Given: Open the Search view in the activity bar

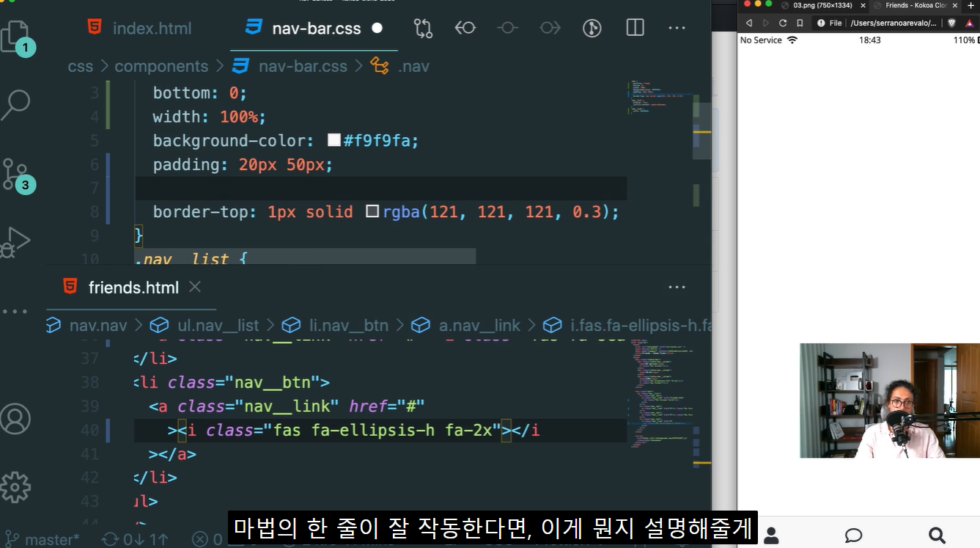Looking at the screenshot, I should tap(15, 105).
